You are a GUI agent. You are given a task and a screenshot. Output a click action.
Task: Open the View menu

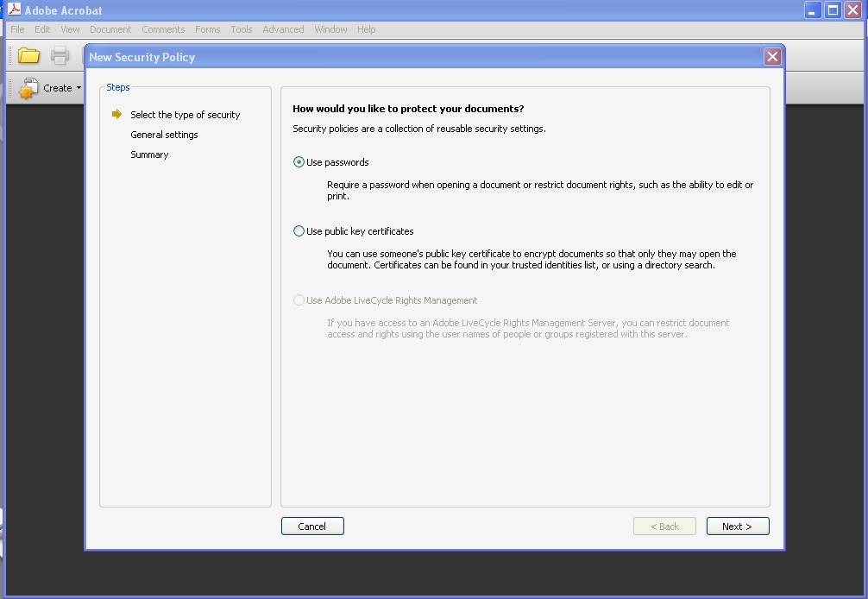click(70, 29)
